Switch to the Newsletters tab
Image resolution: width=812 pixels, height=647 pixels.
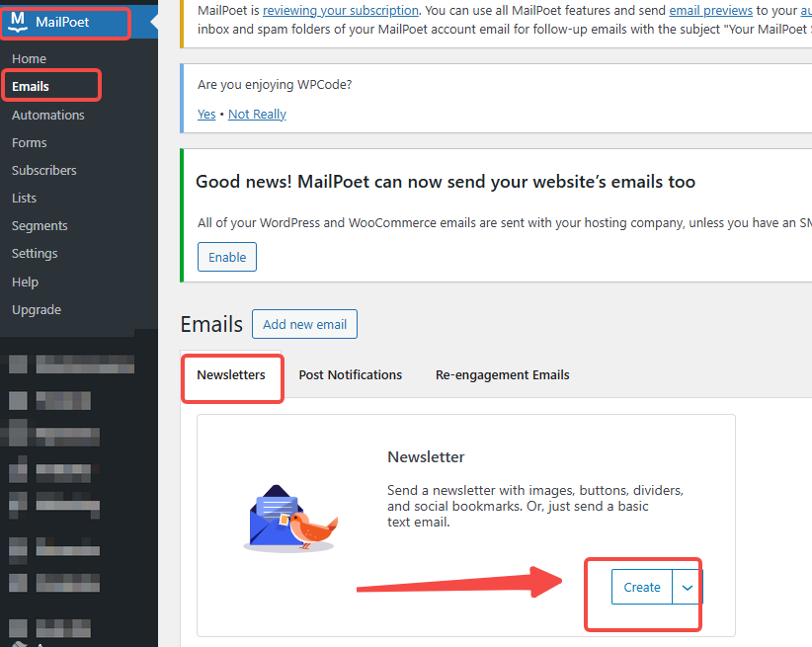pos(232,374)
